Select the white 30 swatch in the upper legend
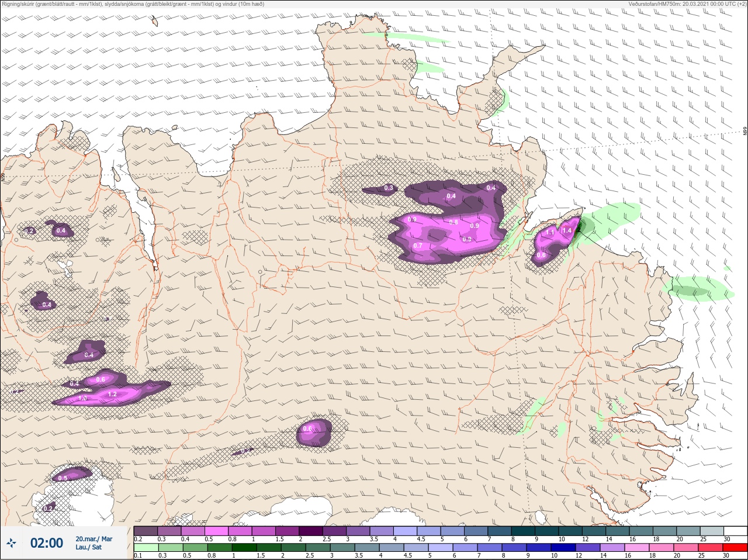 pyautogui.click(x=735, y=530)
